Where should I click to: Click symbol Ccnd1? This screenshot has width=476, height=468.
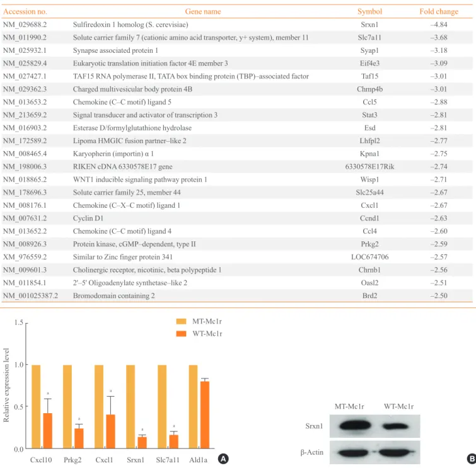click(x=369, y=219)
